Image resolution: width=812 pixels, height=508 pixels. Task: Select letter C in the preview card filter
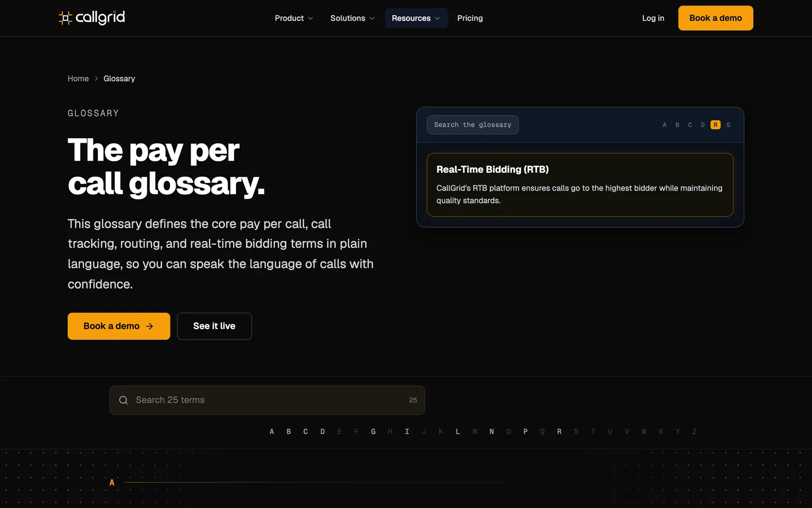click(x=690, y=125)
